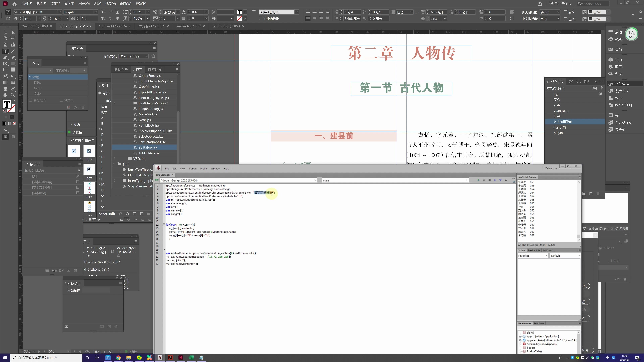Select the Scissors tool
Viewport: 644px width, 362px height.
click(5, 76)
